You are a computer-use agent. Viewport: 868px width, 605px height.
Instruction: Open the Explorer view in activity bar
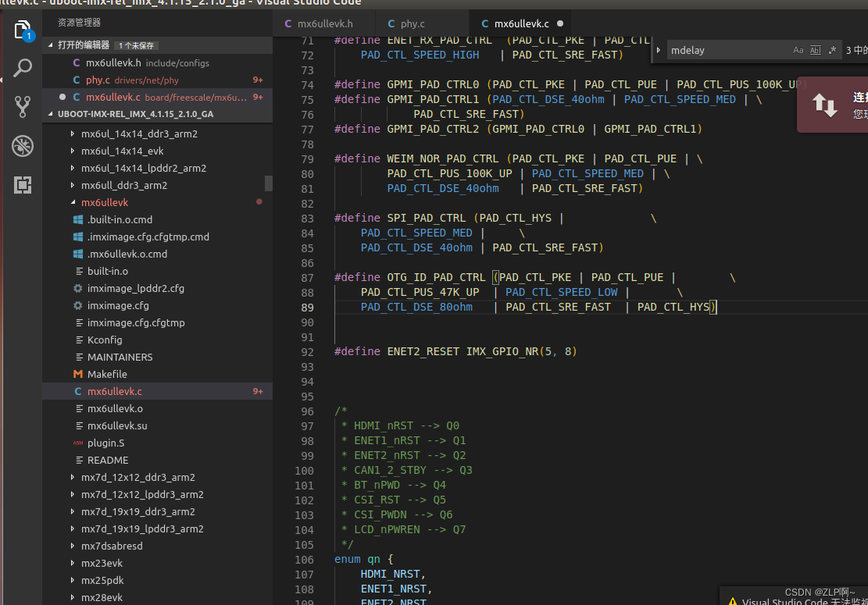[22, 30]
